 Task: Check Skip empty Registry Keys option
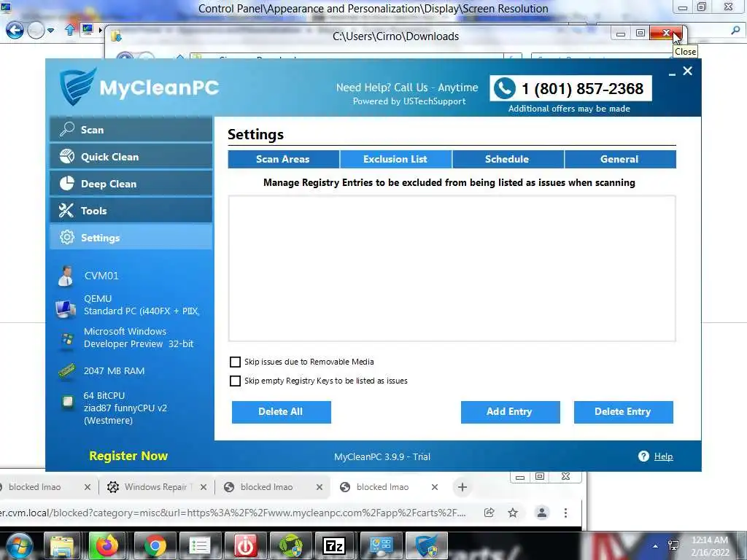tap(235, 381)
